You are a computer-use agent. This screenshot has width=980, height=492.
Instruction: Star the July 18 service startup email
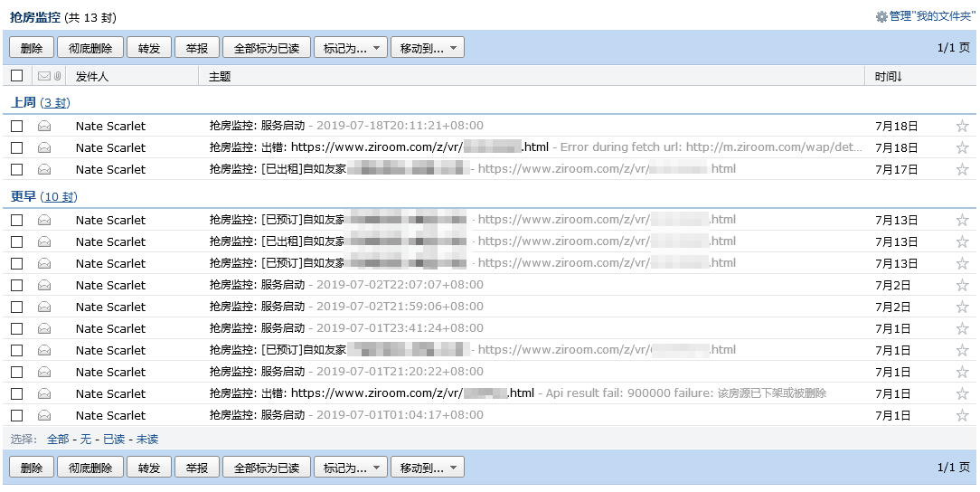(962, 127)
